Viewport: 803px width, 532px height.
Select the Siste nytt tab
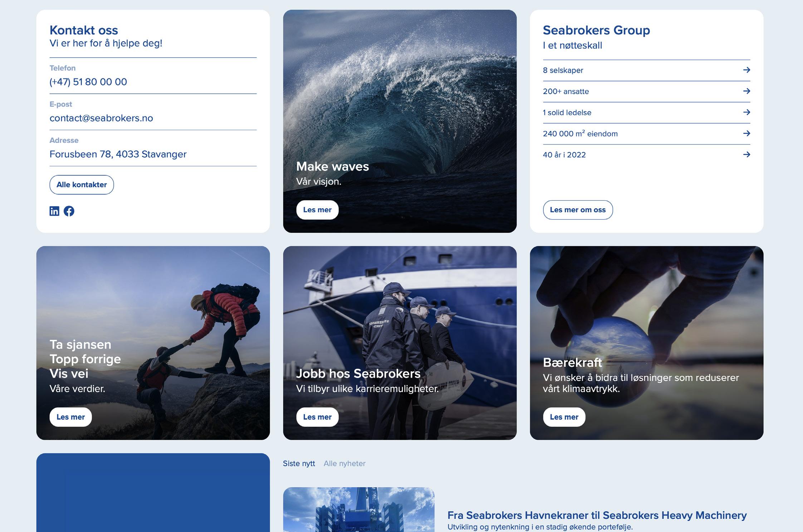299,464
